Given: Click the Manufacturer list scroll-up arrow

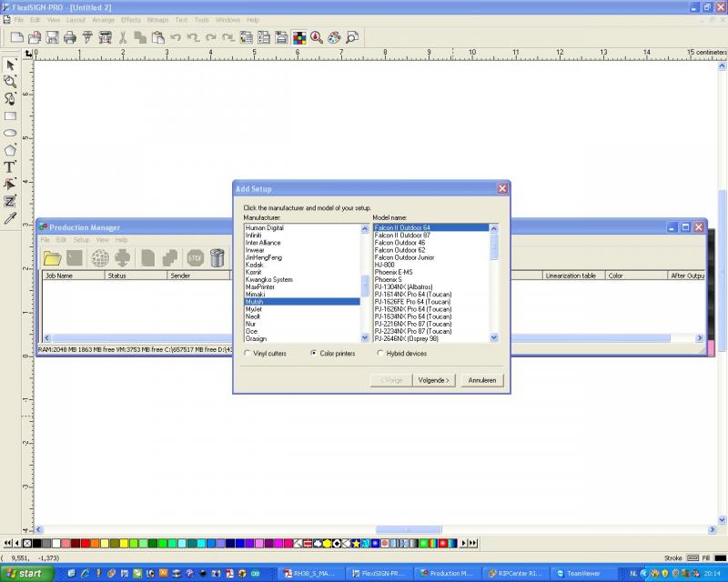Looking at the screenshot, I should 365,228.
